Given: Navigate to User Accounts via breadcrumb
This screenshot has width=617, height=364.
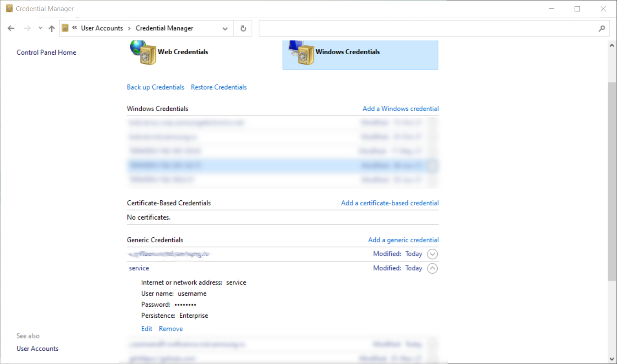Looking at the screenshot, I should [102, 28].
